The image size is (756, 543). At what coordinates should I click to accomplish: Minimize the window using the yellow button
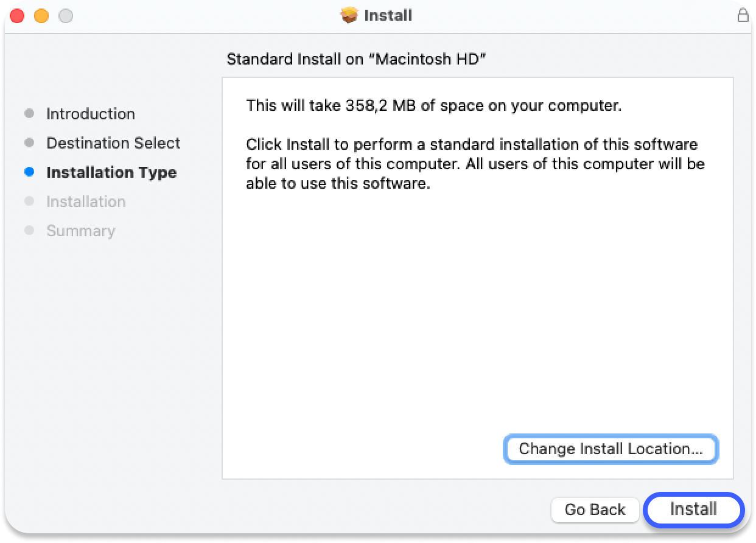[x=41, y=16]
